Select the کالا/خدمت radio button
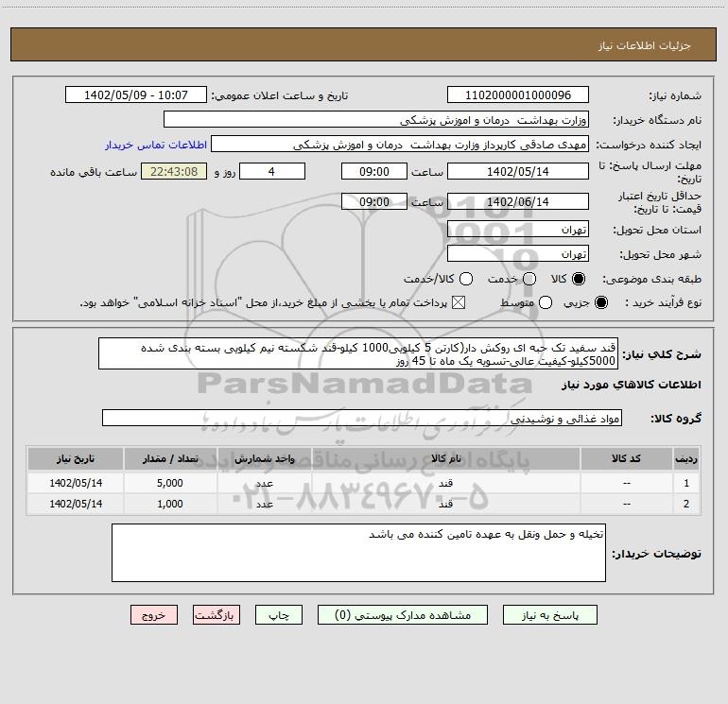The image size is (728, 704). pyautogui.click(x=466, y=279)
